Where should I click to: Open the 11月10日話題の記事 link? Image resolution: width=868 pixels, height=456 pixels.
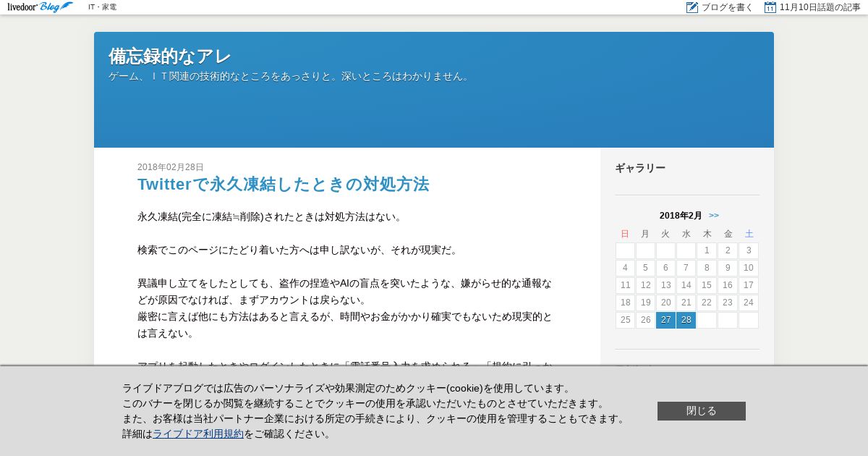pos(820,7)
